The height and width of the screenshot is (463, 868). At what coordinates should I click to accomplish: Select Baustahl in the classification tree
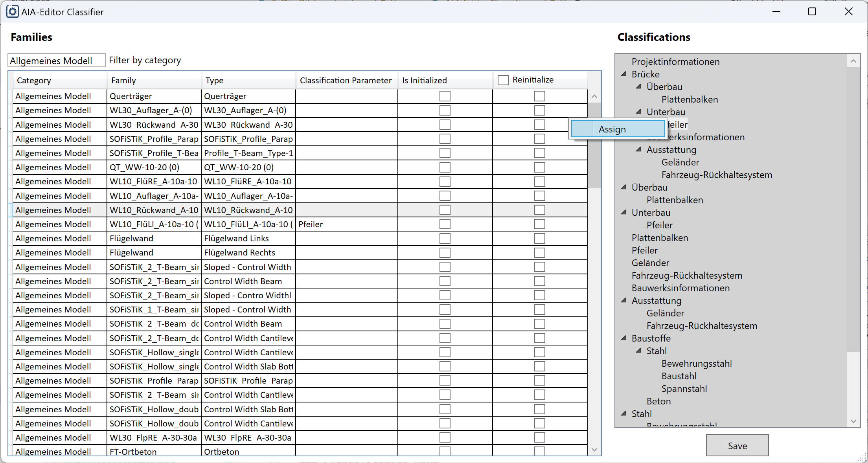pyautogui.click(x=679, y=376)
